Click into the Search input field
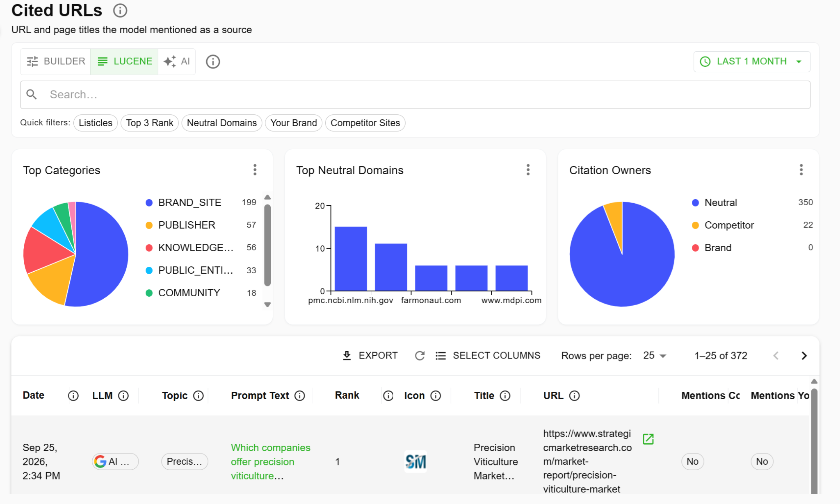This screenshot has width=840, height=504. tap(415, 95)
